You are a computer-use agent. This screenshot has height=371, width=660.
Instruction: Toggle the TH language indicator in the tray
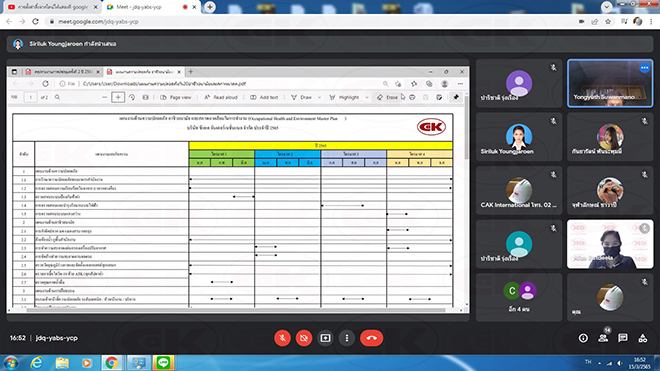[588, 362]
